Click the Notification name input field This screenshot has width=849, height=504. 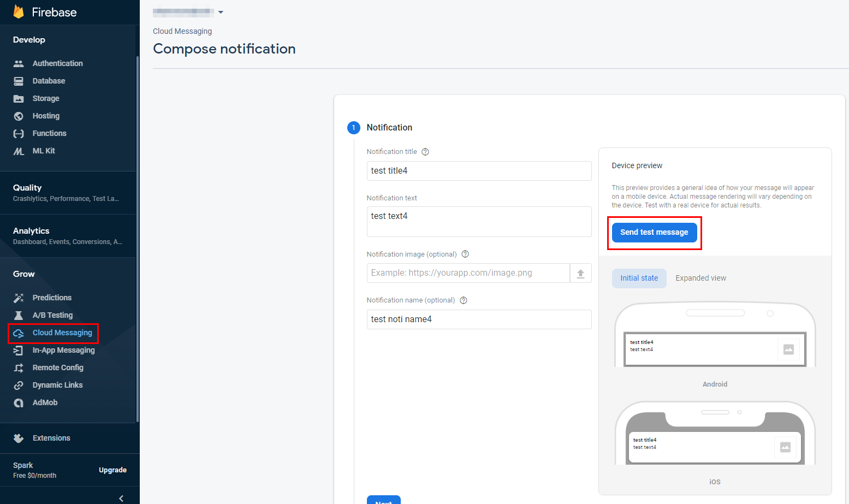click(479, 319)
